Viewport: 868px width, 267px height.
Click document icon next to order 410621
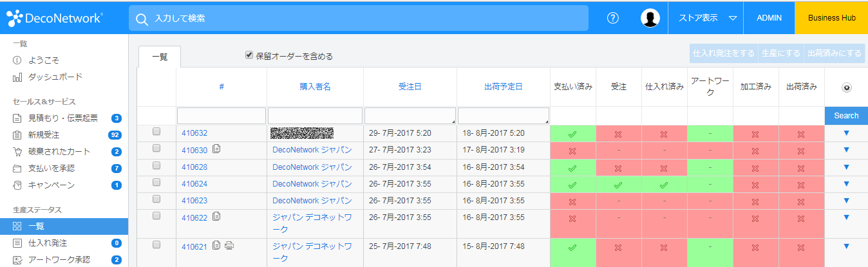[216, 245]
